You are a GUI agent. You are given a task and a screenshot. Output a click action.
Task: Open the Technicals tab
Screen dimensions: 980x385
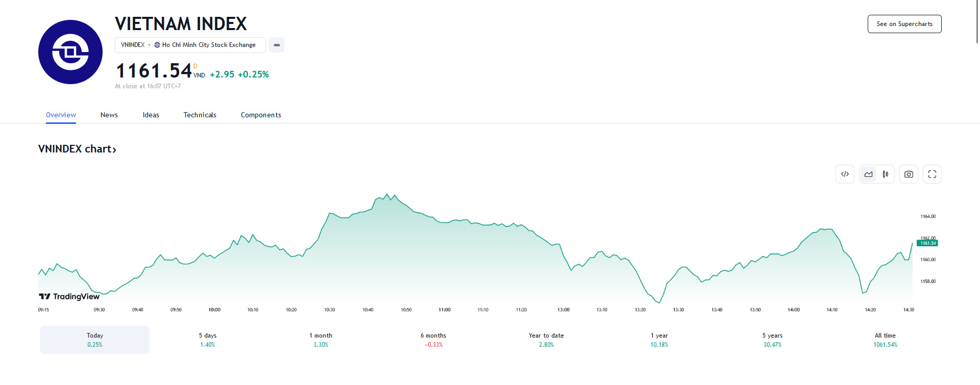(x=200, y=115)
